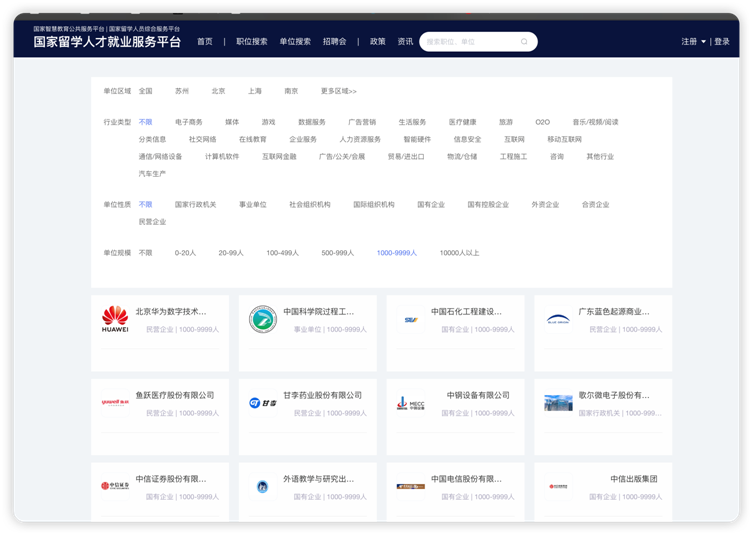Filter by industry 汽车生产

152,174
